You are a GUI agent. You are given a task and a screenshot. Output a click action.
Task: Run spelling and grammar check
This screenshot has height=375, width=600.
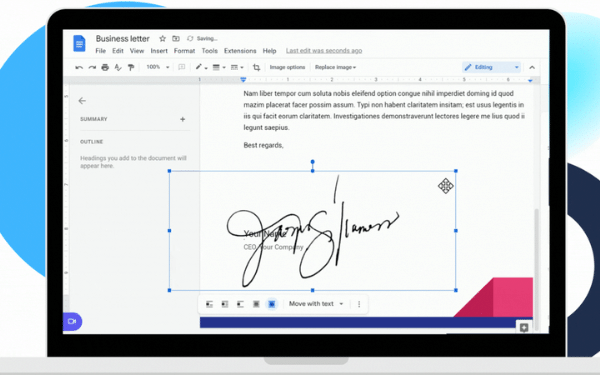118,67
